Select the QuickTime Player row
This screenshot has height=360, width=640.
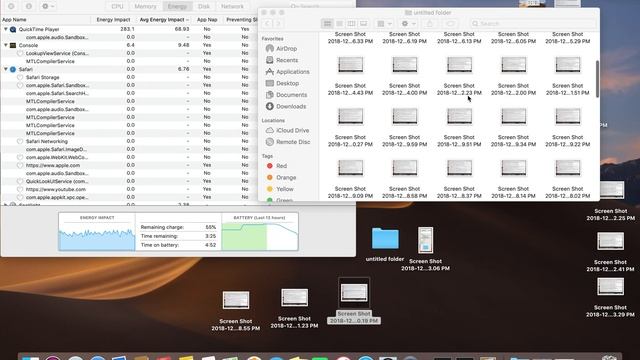129,29
